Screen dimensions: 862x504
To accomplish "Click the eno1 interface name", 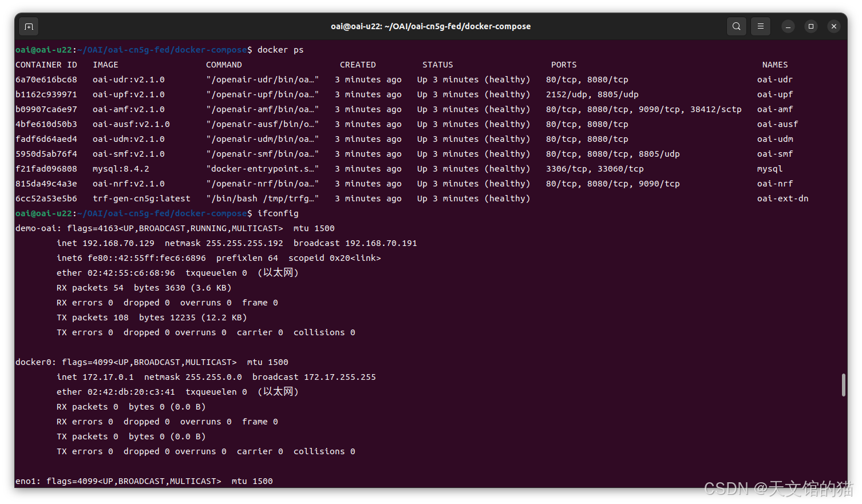I will [x=26, y=481].
